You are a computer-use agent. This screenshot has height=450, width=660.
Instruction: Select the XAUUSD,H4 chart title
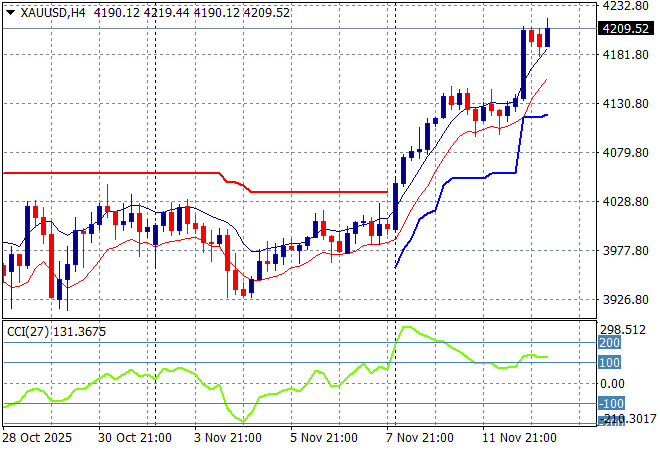pyautogui.click(x=53, y=13)
